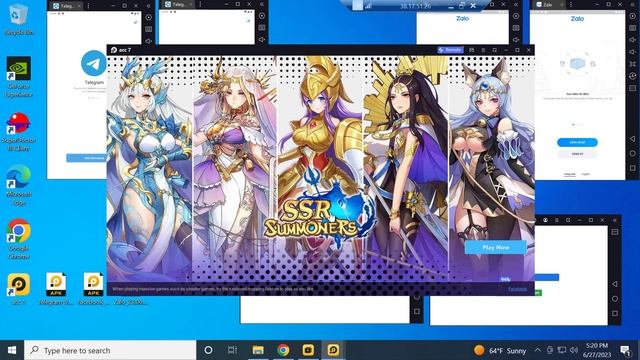Click the Remote button in acc 7 title bar

(450, 50)
